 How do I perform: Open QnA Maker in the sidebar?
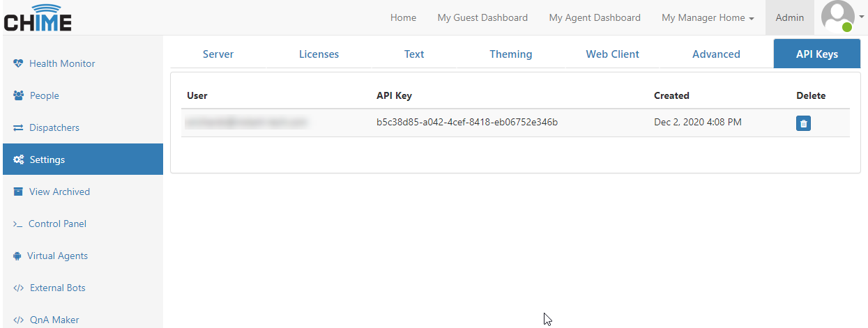(x=54, y=320)
